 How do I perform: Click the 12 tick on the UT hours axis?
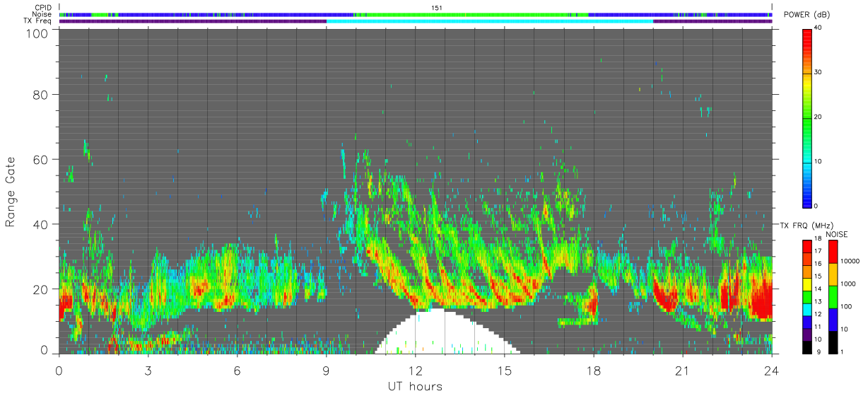click(415, 371)
